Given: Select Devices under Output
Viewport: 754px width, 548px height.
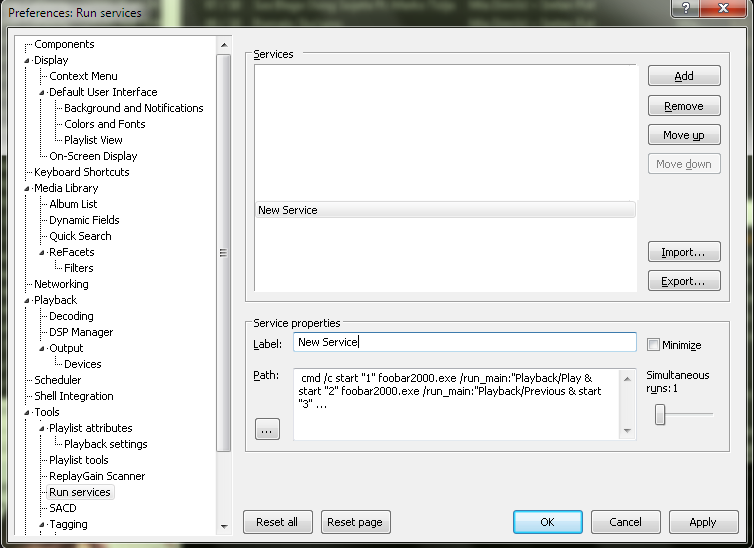Looking at the screenshot, I should click(83, 364).
